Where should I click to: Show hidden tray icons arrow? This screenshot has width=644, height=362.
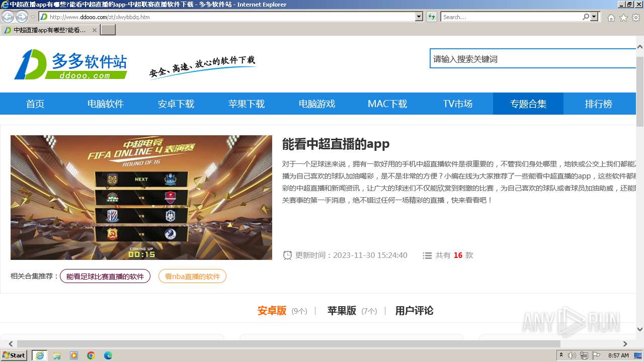(561, 355)
